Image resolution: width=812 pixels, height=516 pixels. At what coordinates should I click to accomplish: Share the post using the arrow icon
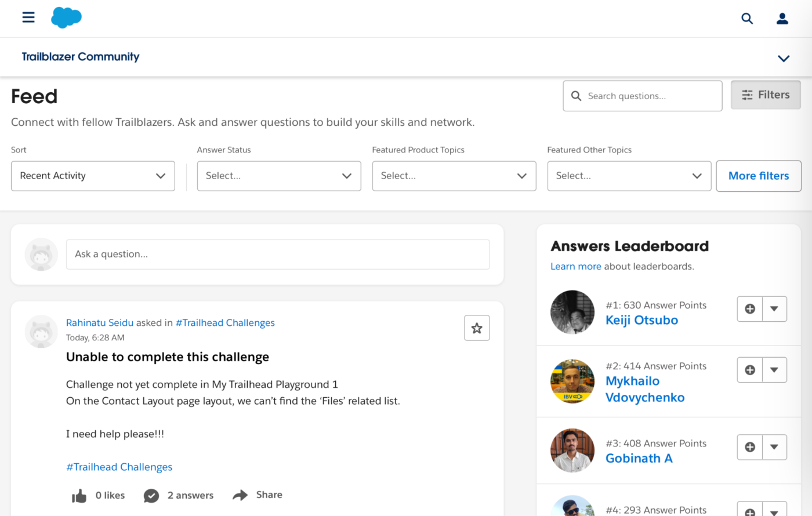click(x=240, y=495)
